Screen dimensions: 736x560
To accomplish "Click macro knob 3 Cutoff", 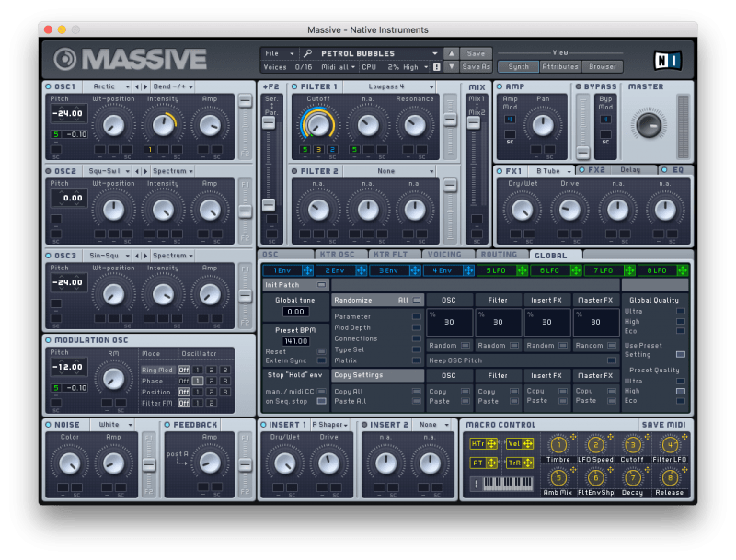I will [632, 444].
